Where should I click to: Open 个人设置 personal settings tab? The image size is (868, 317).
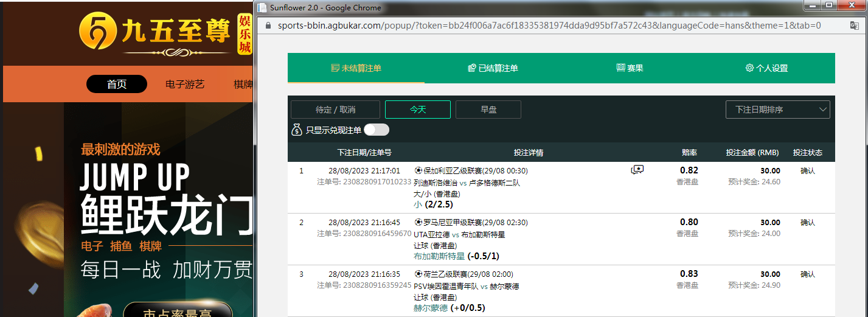pyautogui.click(x=766, y=68)
